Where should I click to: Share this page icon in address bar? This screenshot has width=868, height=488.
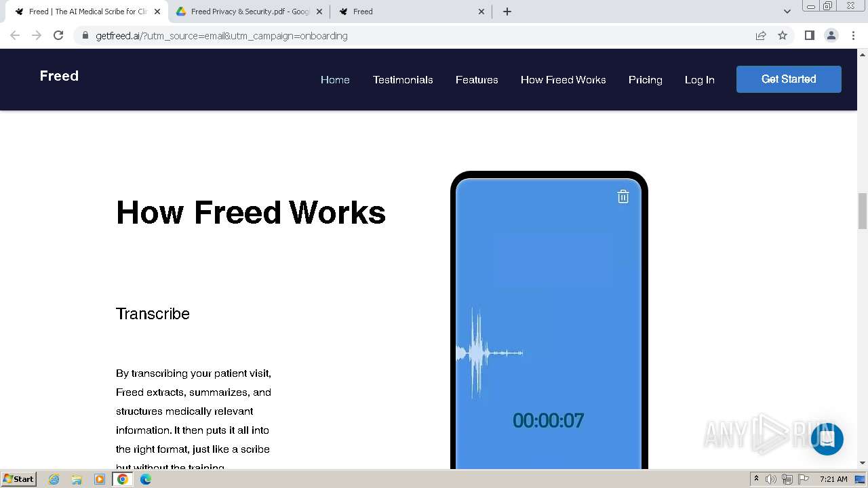(x=761, y=35)
